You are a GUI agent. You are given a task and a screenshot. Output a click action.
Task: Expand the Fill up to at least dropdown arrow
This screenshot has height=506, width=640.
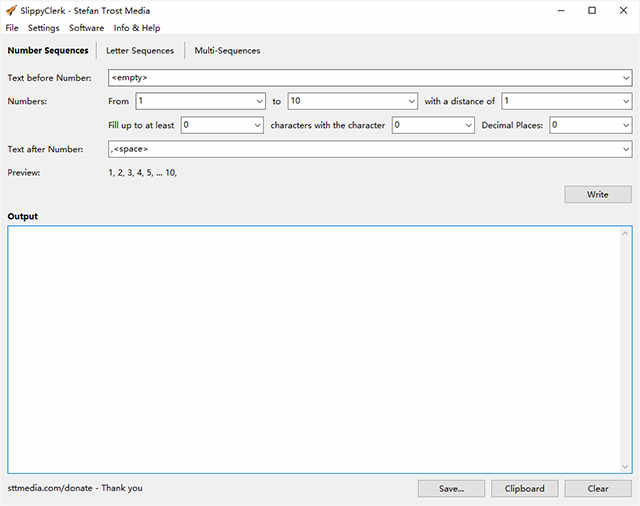click(x=257, y=125)
